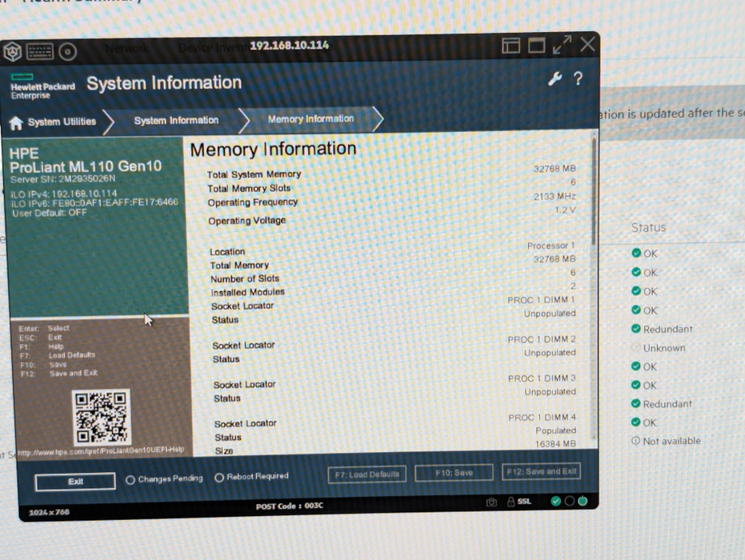Screen dimensions: 745x560
Task: Click the 2133 MHz value
Action: point(555,196)
